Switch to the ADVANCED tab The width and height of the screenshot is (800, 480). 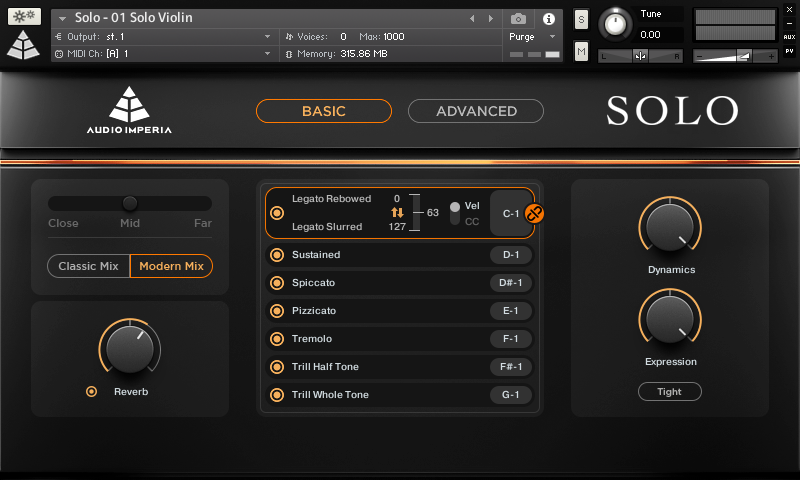click(x=476, y=111)
